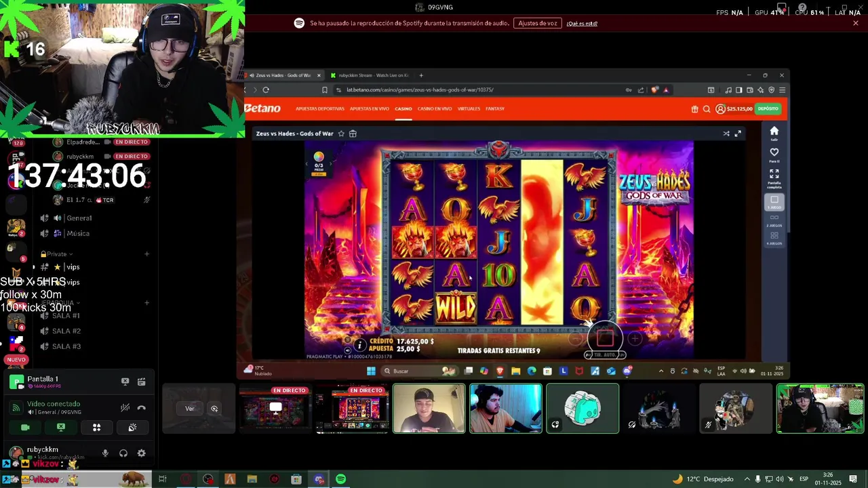Select the 4 Juegos layout
The height and width of the screenshot is (488, 868).
774,238
